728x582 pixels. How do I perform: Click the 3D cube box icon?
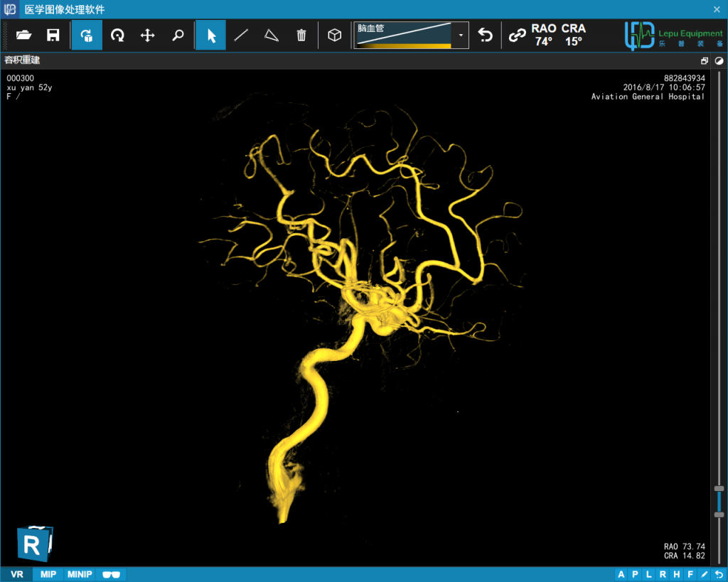tap(334, 35)
